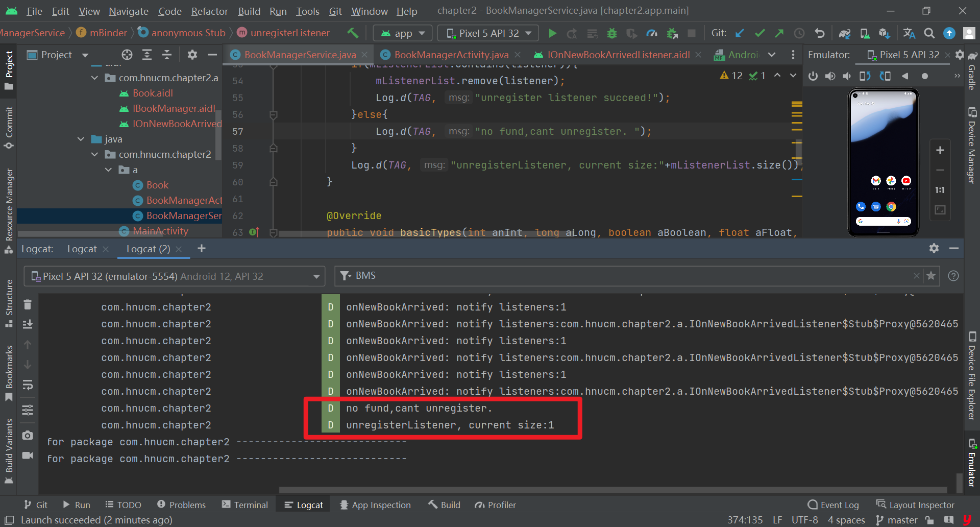The width and height of the screenshot is (980, 527).
Task: Click the Git Commit checkmark
Action: tap(759, 33)
